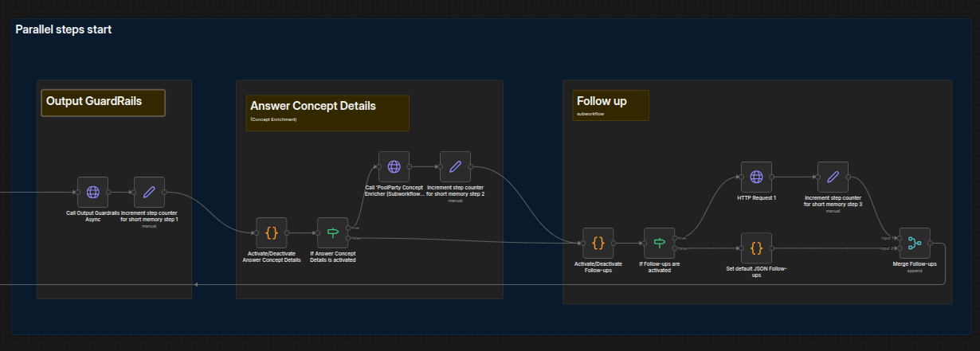Click output connector of HTTP Request 1

point(773,177)
